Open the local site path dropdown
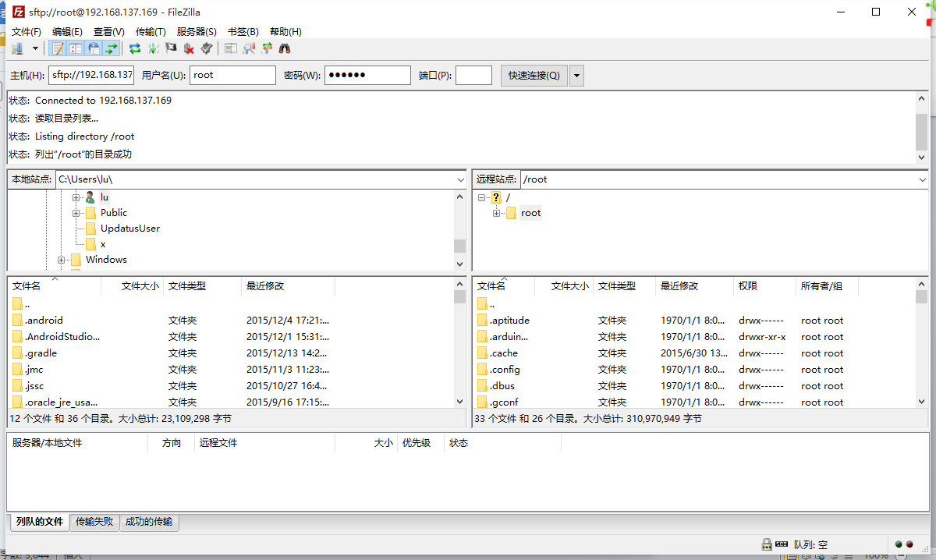Screen dimensions: 936x560 tap(460, 179)
